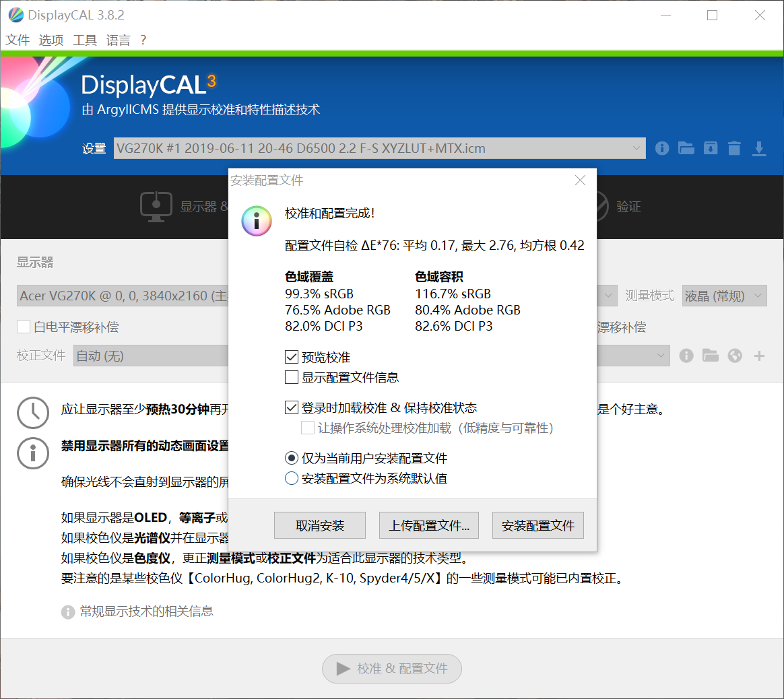784x699 pixels.
Task: Click the 校准 & 配置文件 button
Action: pos(392,669)
